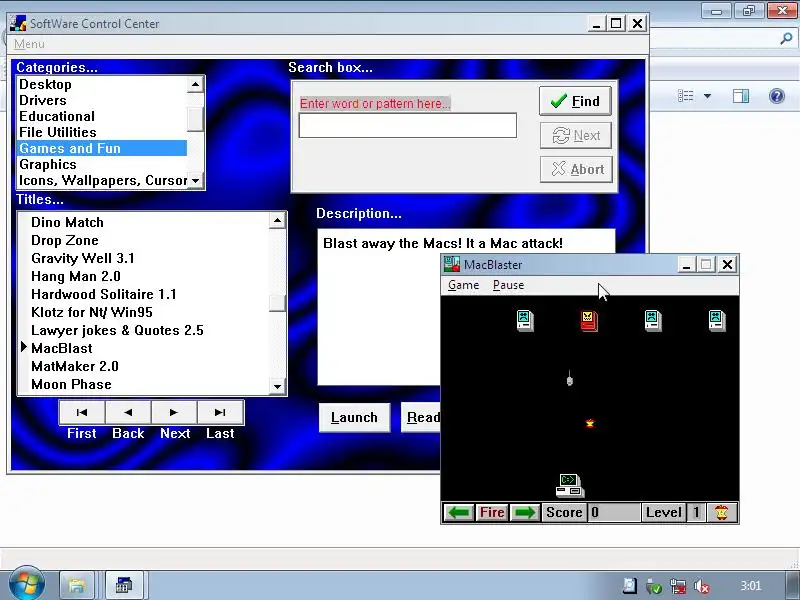Go to First title button
Viewport: 800px width, 600px height.
click(x=82, y=412)
